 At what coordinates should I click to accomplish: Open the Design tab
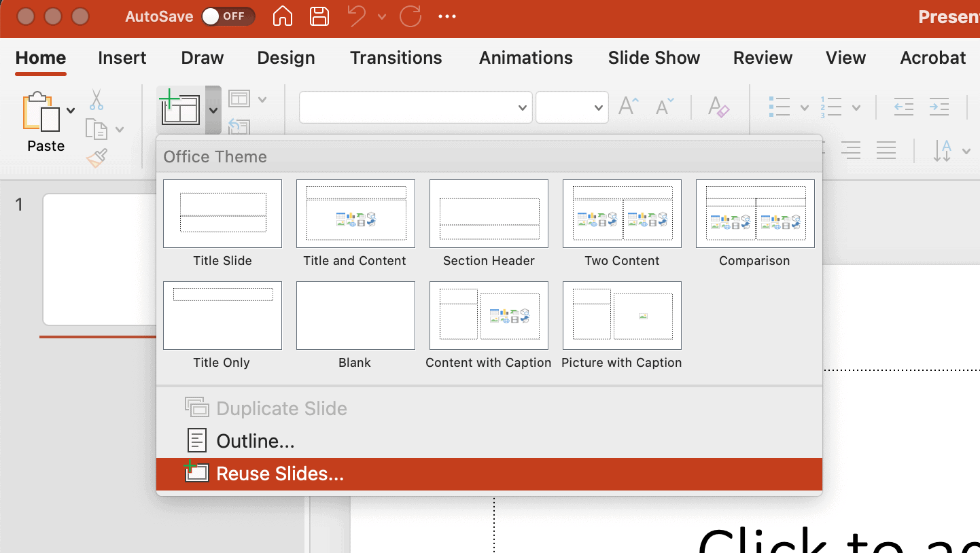coord(285,58)
